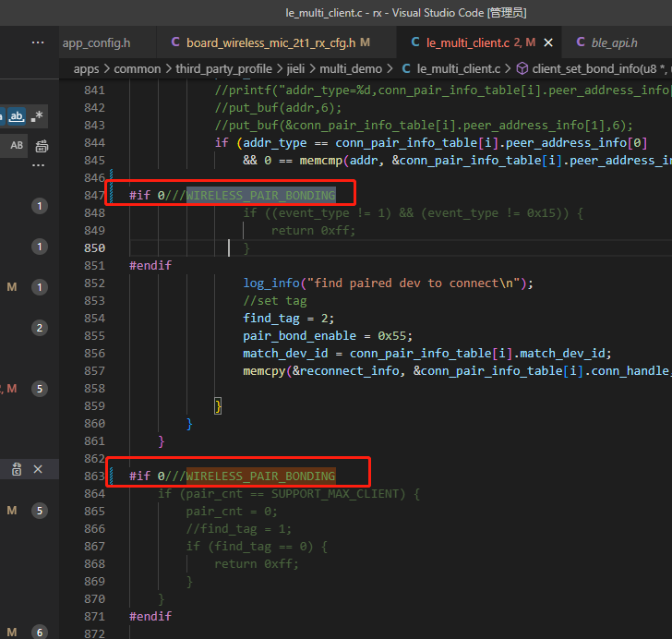Click the match count badge showing 2
This screenshot has width=672, height=639.
click(40, 328)
